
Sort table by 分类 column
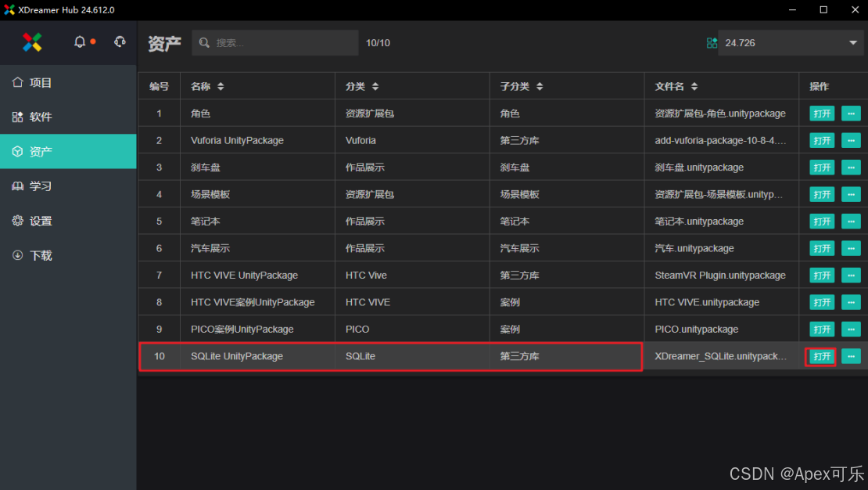375,86
